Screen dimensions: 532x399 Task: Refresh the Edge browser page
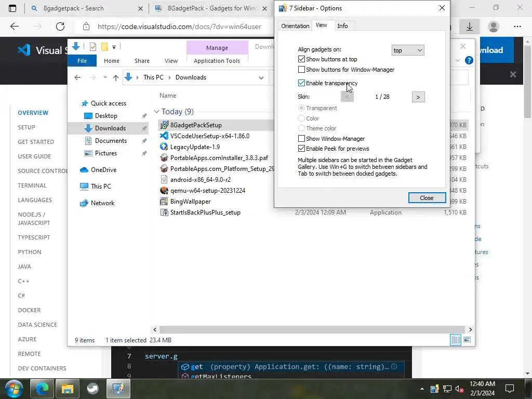click(x=60, y=26)
